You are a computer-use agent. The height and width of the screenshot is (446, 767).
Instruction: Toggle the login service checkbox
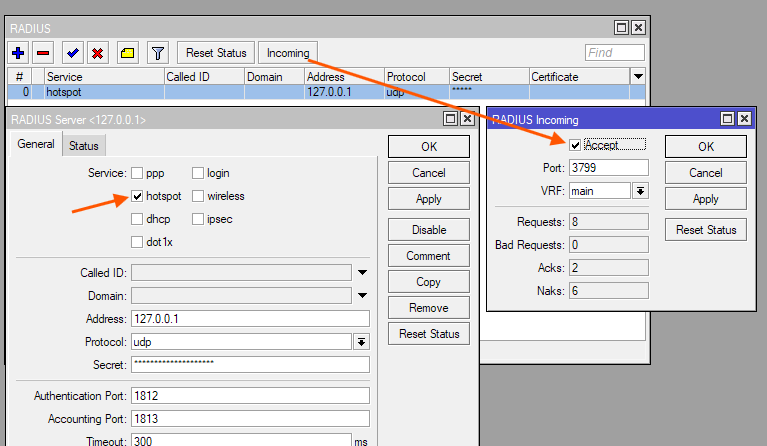[198, 173]
